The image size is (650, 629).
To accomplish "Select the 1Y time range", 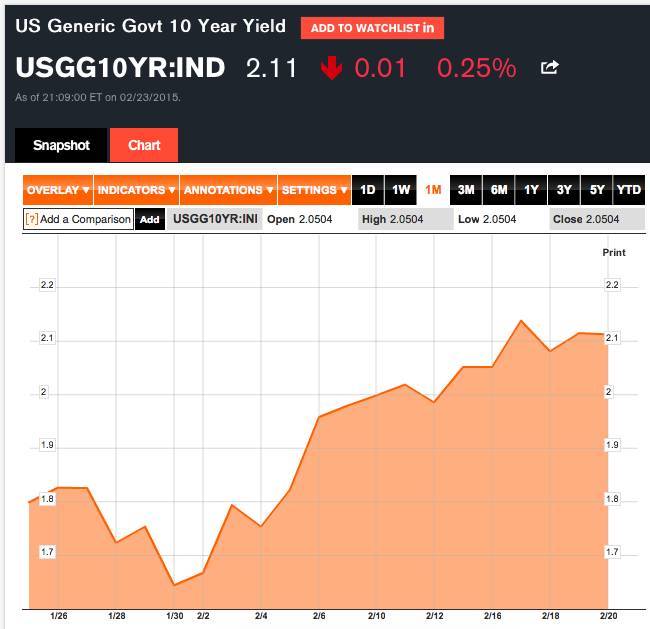I will coord(531,190).
